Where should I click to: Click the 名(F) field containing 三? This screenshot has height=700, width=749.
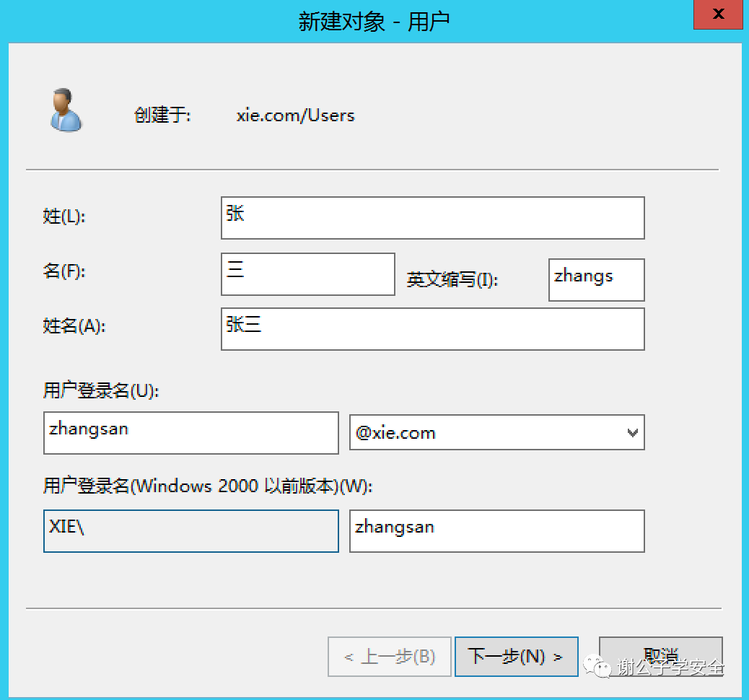click(307, 274)
